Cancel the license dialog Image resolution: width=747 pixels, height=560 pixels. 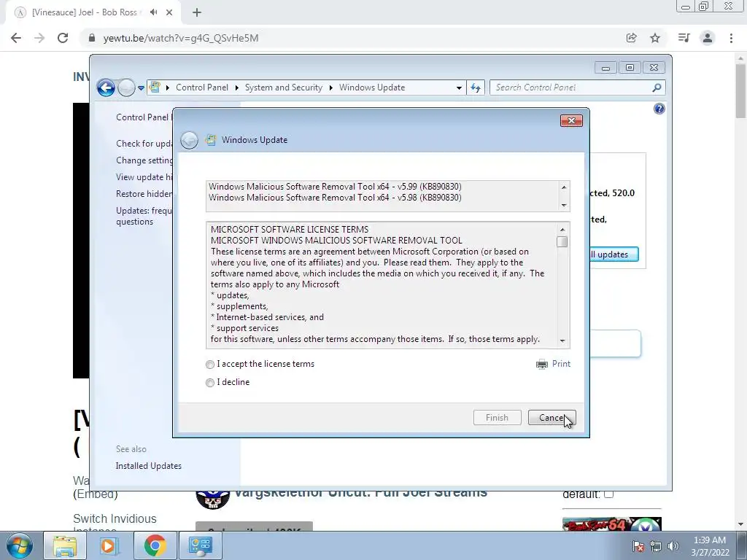[551, 418]
